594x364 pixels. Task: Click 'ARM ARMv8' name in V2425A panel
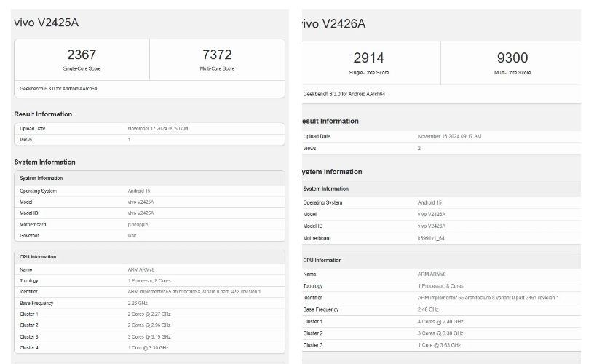click(141, 269)
